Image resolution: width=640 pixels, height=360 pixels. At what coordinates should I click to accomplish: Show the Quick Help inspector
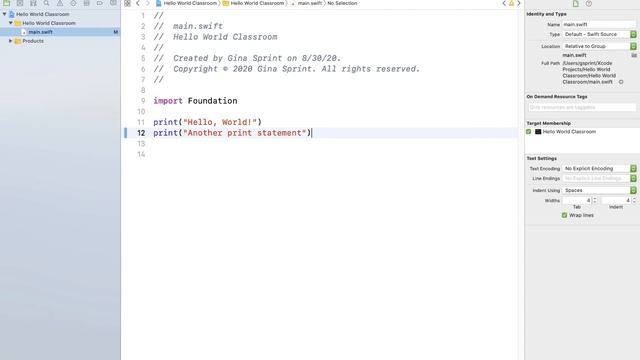coord(589,4)
